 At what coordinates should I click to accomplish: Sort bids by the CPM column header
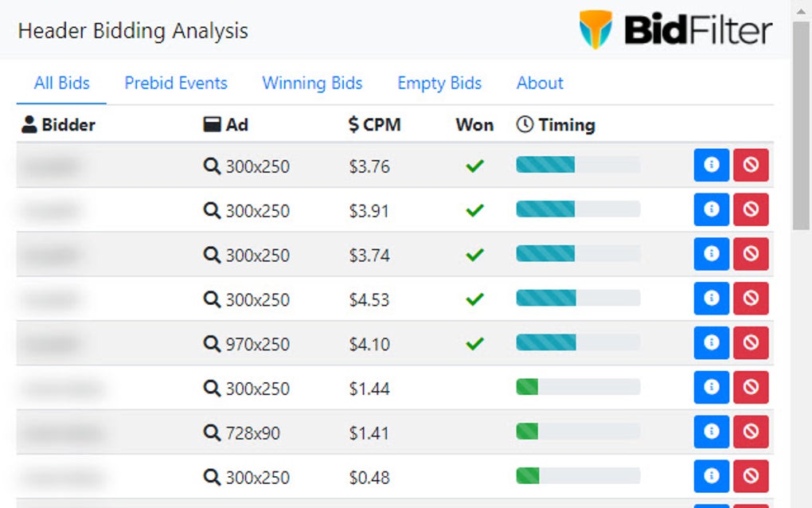tap(374, 124)
